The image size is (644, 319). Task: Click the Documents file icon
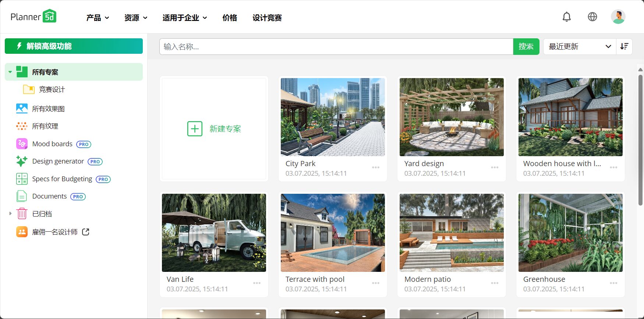click(x=22, y=196)
